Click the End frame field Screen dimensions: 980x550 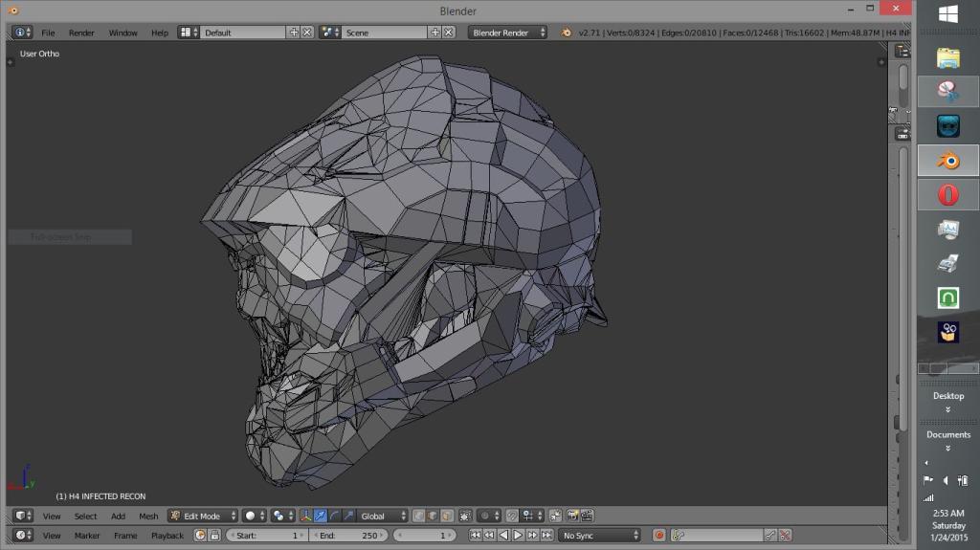(x=349, y=535)
